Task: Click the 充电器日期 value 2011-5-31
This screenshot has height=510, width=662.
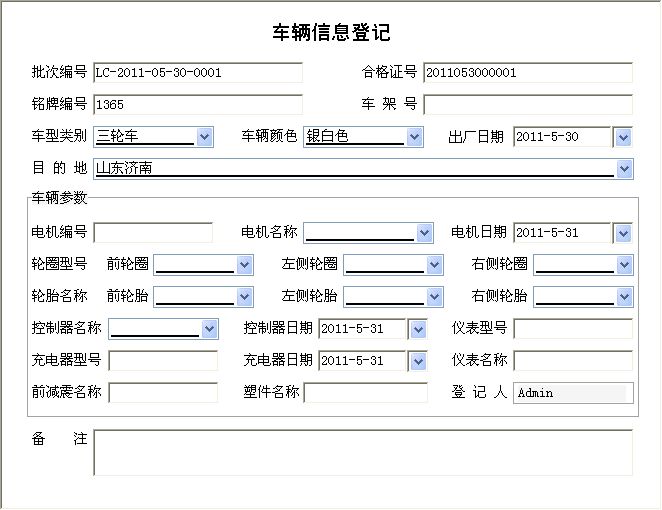Action: (x=352, y=361)
